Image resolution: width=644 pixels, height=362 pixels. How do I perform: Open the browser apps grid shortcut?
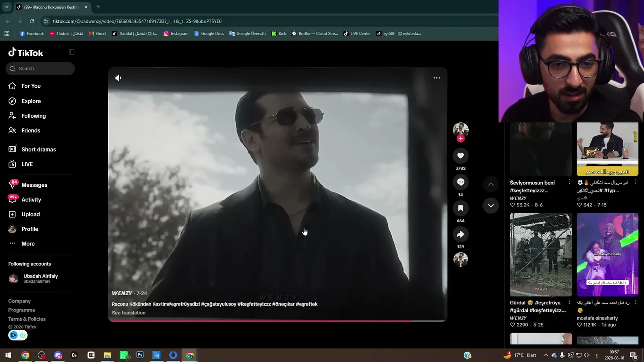point(7,34)
